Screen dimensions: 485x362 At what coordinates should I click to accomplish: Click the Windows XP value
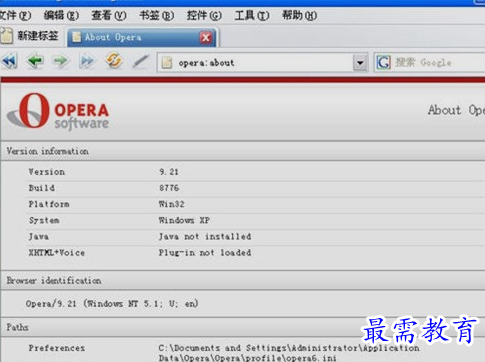click(184, 220)
